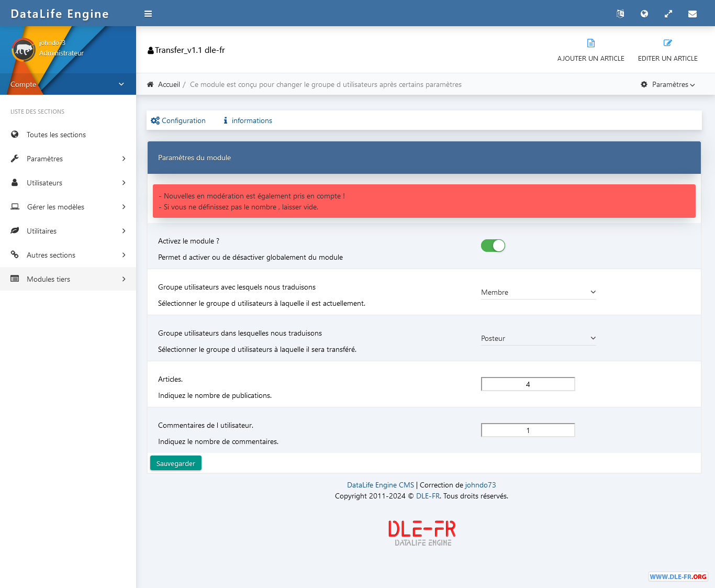The width and height of the screenshot is (715, 588).
Task: Expand Paramètres section chevron in sidebar
Action: (124, 159)
